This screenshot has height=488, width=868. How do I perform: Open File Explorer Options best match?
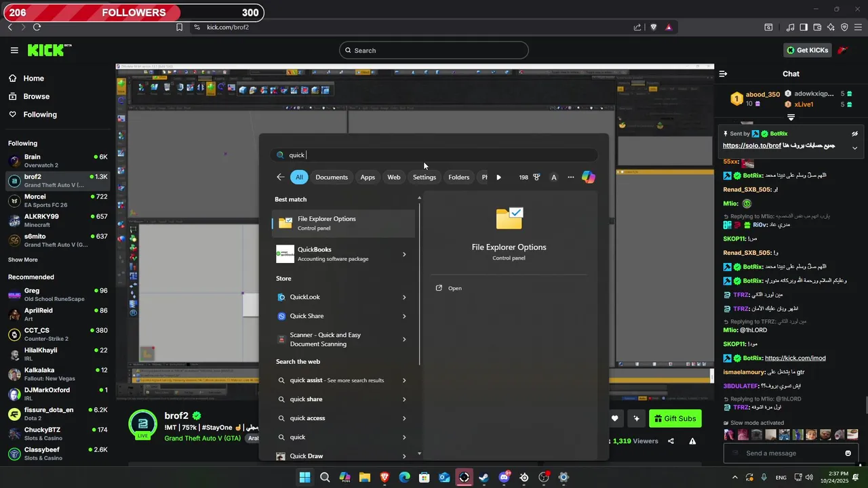pyautogui.click(x=343, y=223)
